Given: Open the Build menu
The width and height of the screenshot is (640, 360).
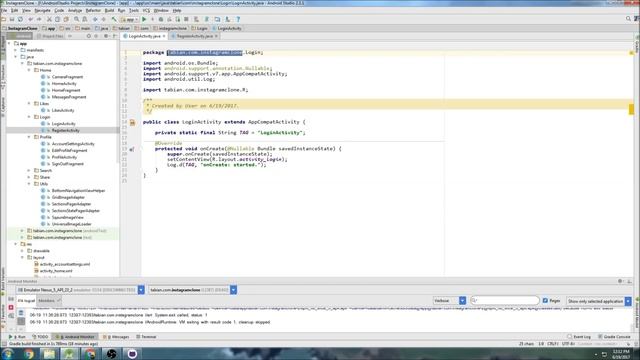Looking at the screenshot, I should [x=109, y=10].
